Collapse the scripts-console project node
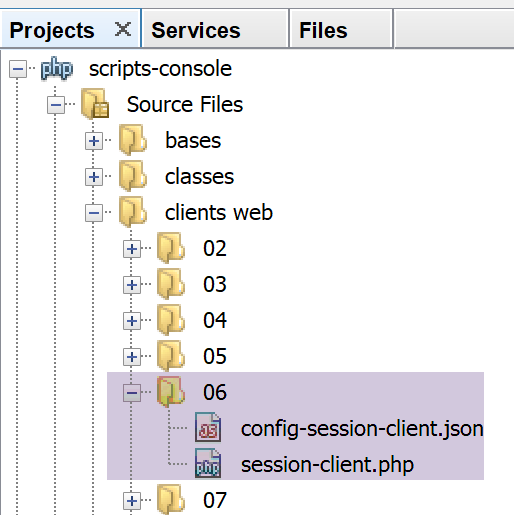514x515 pixels. pos(18,69)
